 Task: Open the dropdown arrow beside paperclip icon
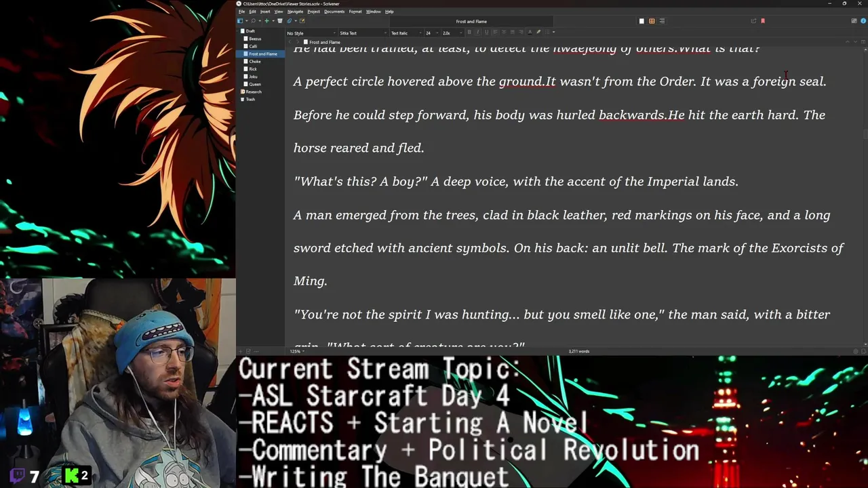(x=296, y=21)
